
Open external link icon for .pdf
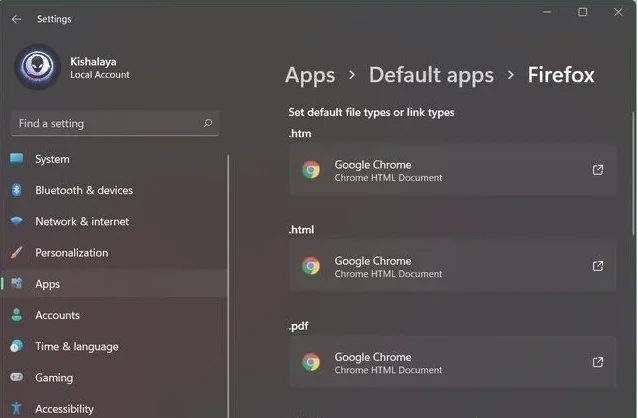598,362
